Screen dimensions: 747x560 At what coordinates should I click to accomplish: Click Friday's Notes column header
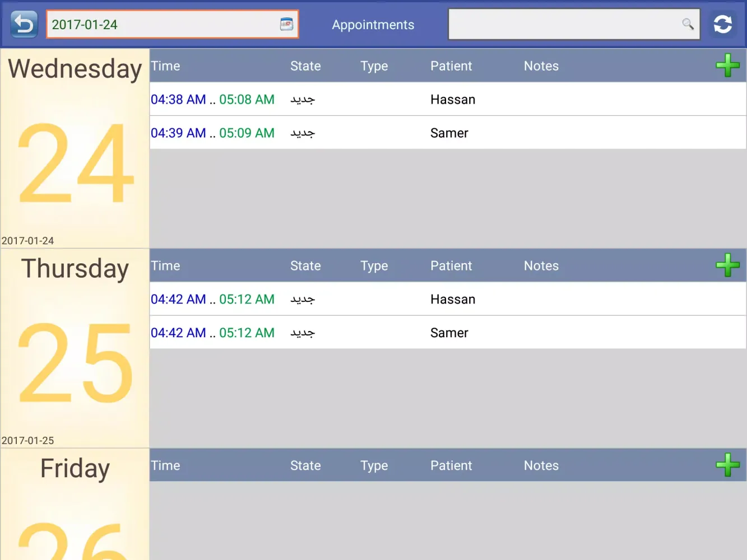(x=541, y=466)
